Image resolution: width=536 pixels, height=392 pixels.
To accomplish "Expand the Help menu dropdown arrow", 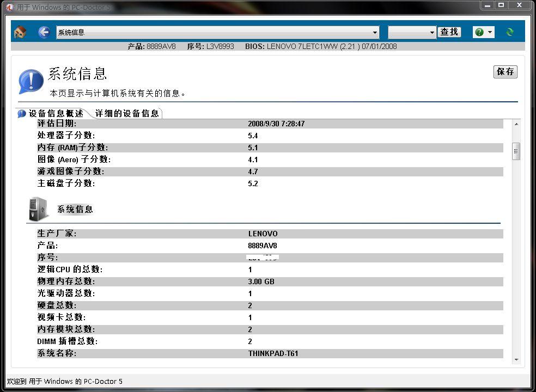I will click(490, 32).
